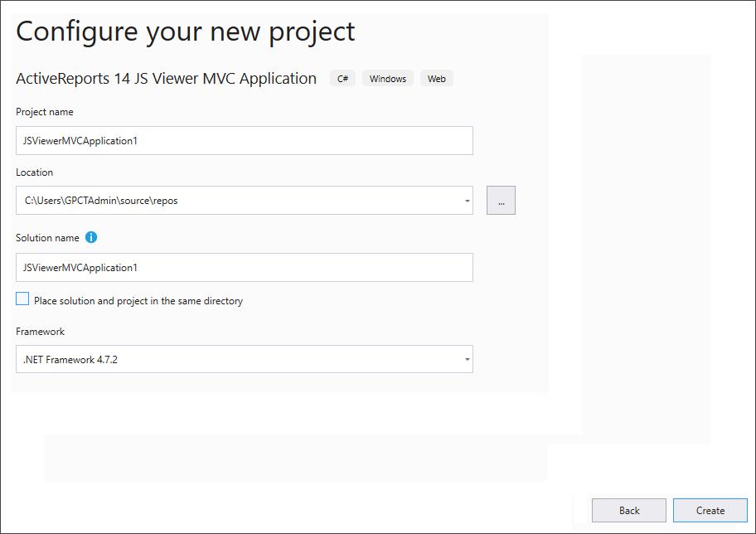This screenshot has width=756, height=534.
Task: Click the ActiveReports 14 JS Viewer title
Action: [x=166, y=78]
